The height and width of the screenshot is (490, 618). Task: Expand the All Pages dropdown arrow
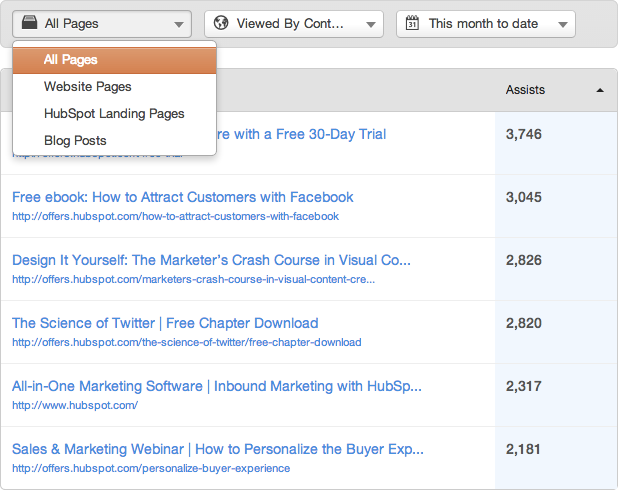[x=178, y=24]
